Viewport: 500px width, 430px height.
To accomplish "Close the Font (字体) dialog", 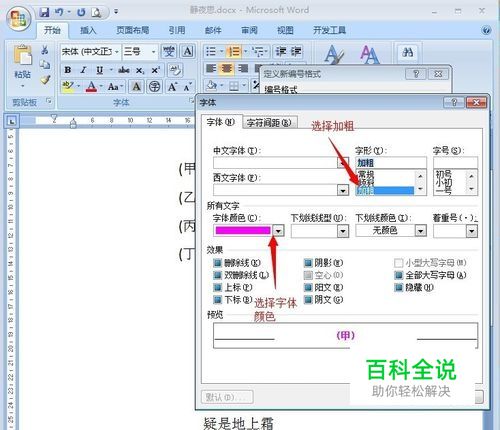I will pyautogui.click(x=476, y=102).
